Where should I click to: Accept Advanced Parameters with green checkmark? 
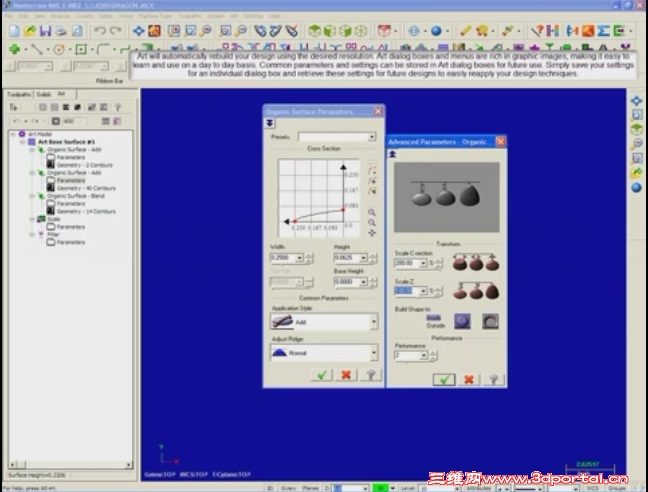point(444,379)
